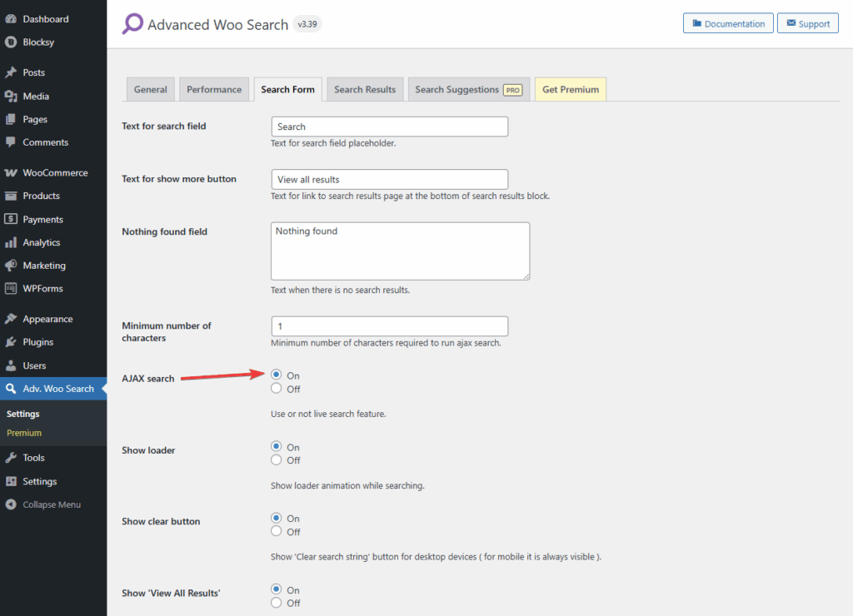Click the Nothing found text area
Image resolution: width=853 pixels, height=616 pixels.
coord(399,251)
